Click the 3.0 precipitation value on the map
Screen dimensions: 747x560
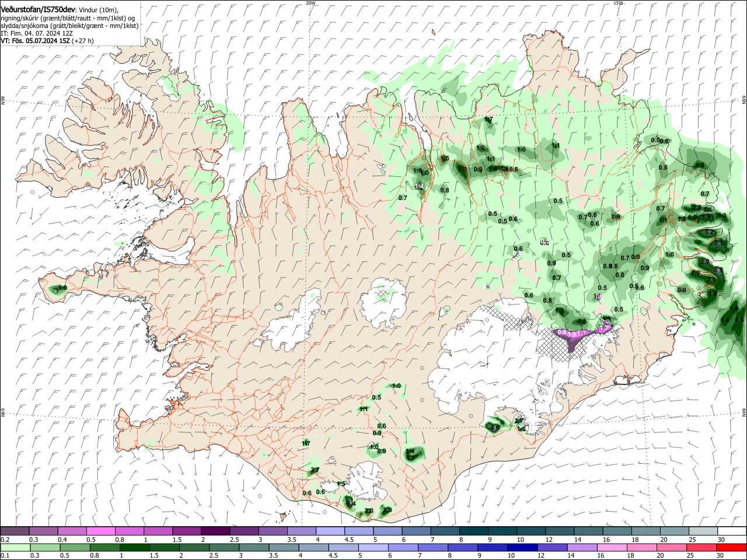(x=369, y=511)
